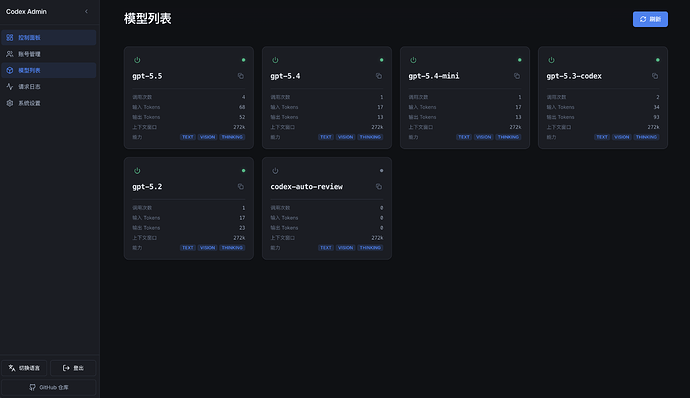Click the Codex Admin title

pos(26,11)
